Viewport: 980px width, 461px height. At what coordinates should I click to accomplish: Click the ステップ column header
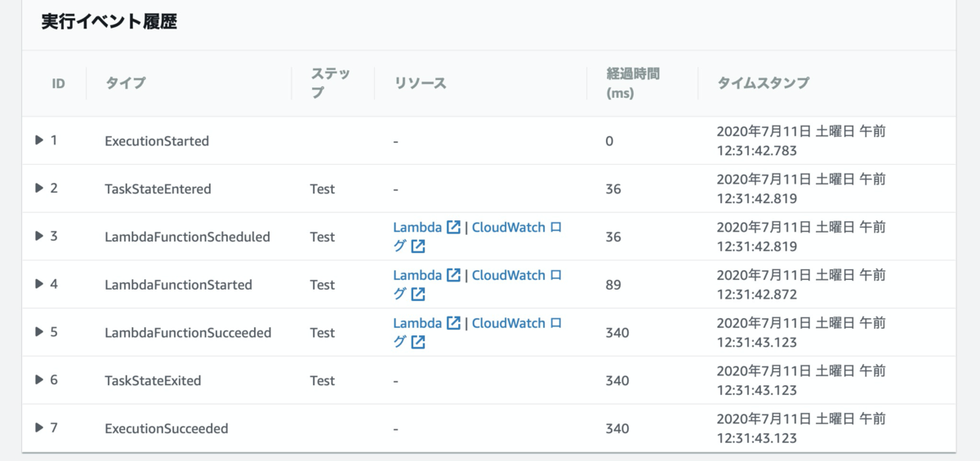click(x=330, y=83)
